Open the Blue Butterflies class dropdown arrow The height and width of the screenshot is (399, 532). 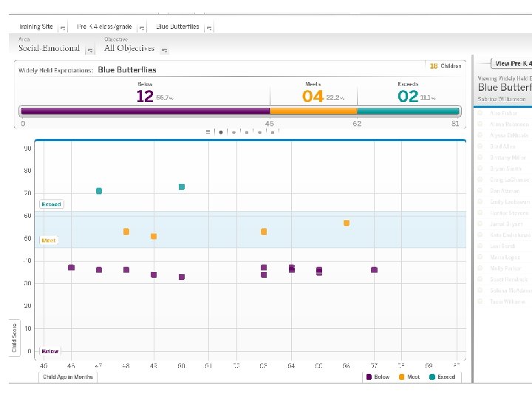coord(209,28)
